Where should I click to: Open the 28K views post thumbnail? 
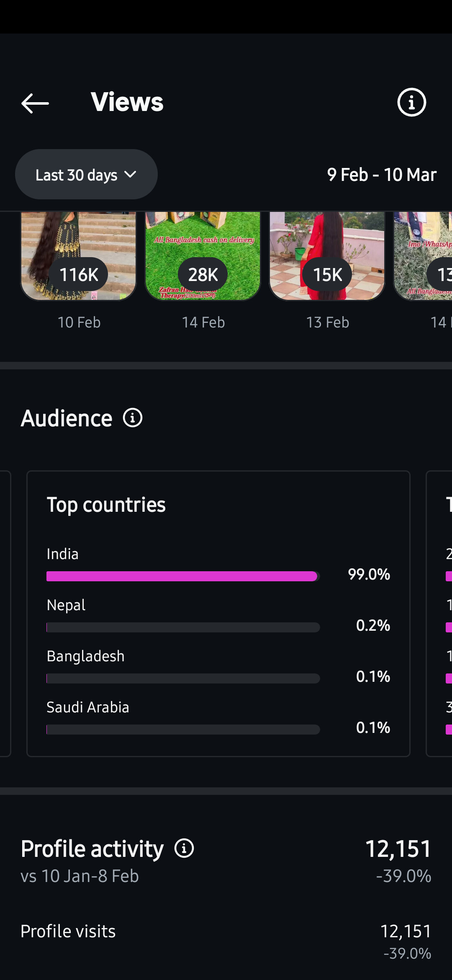[203, 256]
